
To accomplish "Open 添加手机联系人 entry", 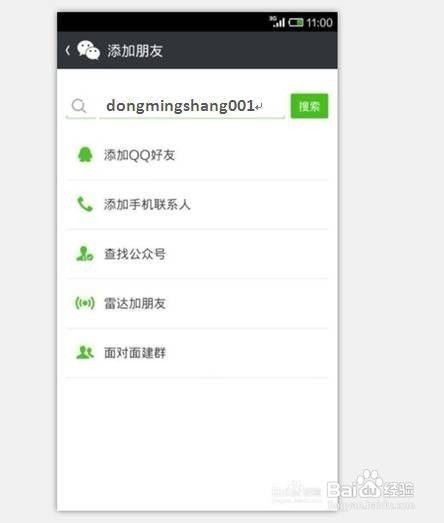I will [x=197, y=204].
